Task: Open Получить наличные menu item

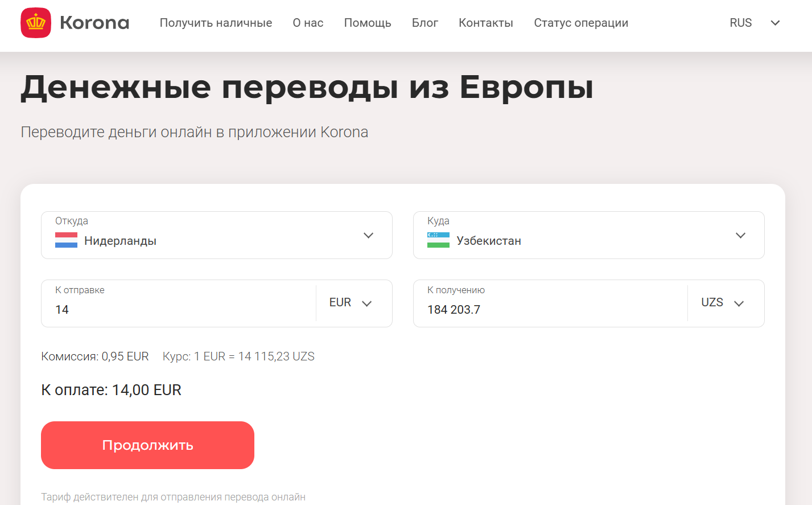Action: [216, 23]
